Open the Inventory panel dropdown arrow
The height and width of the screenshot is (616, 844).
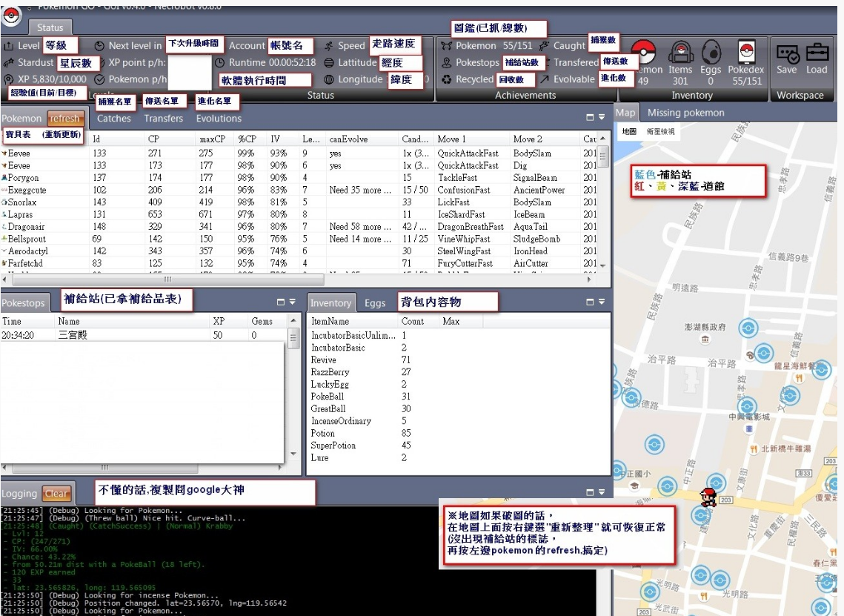(x=602, y=302)
